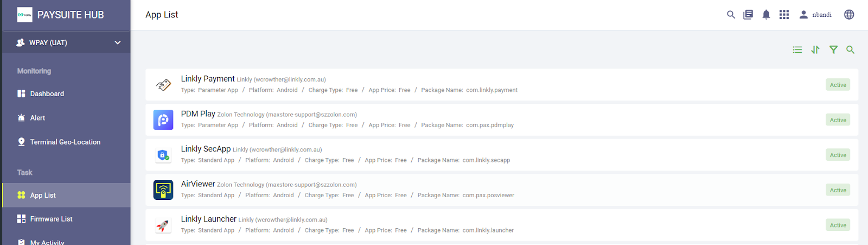Click the Monitoring section label

coord(34,71)
